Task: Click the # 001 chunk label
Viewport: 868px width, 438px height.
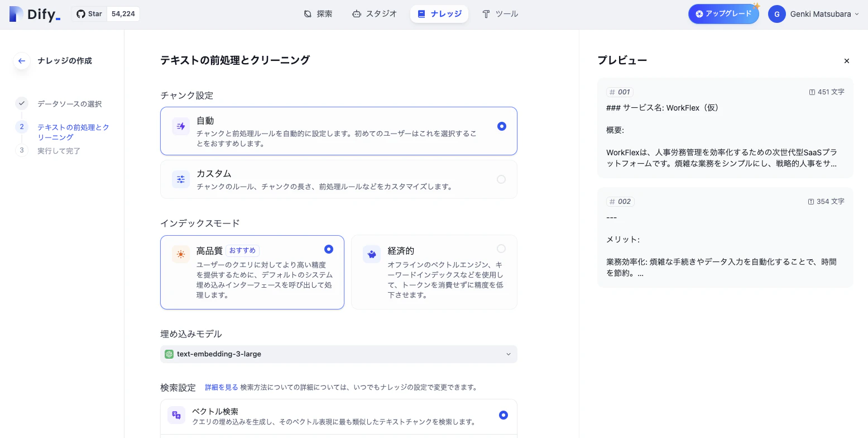Action: [x=620, y=92]
